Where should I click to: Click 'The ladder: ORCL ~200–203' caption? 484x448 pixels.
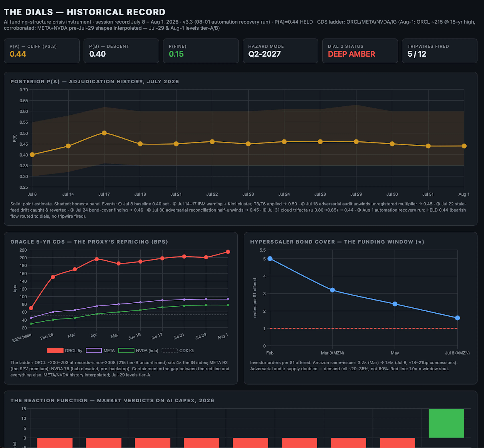coord(120,369)
